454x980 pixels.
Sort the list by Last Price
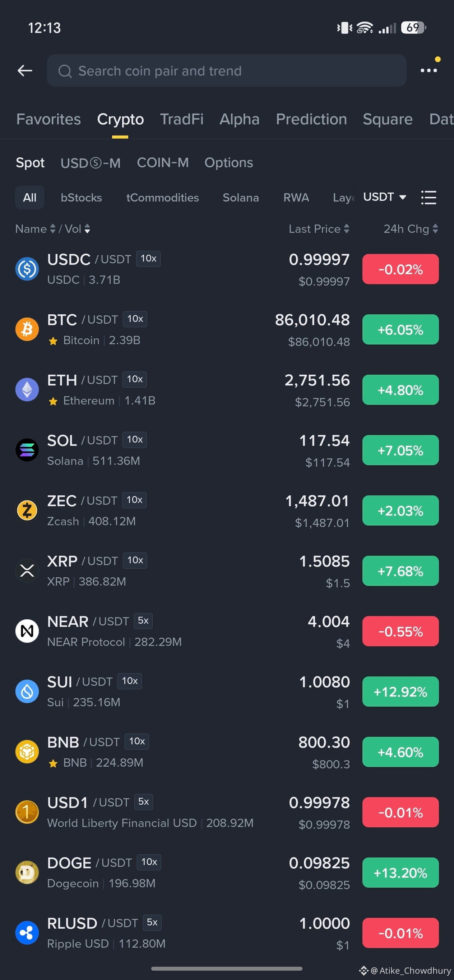pos(319,228)
